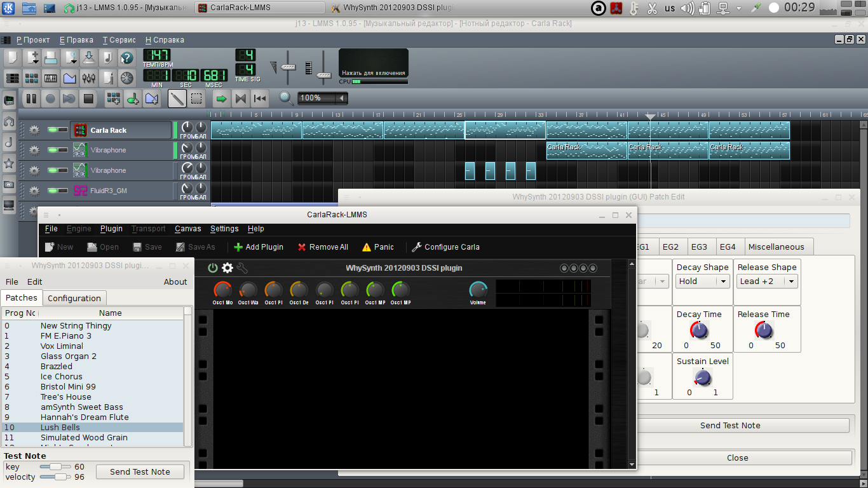Screen dimensions: 868x488
Task: Open the FX Mixer icon
Action: coord(89,78)
